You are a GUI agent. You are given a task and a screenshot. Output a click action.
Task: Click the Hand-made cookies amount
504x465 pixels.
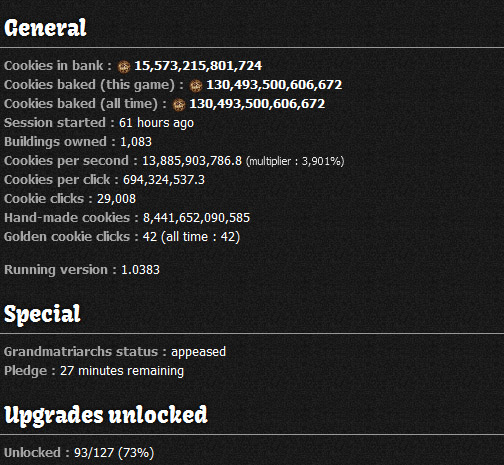coord(196,218)
